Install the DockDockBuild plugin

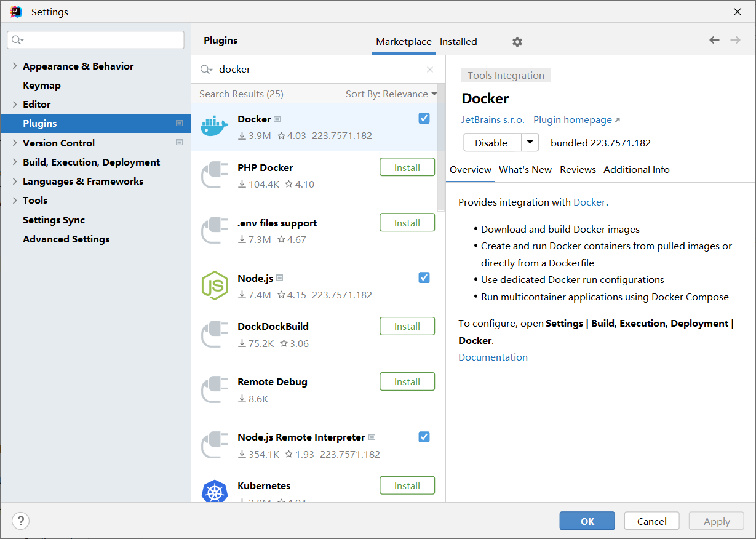(407, 326)
